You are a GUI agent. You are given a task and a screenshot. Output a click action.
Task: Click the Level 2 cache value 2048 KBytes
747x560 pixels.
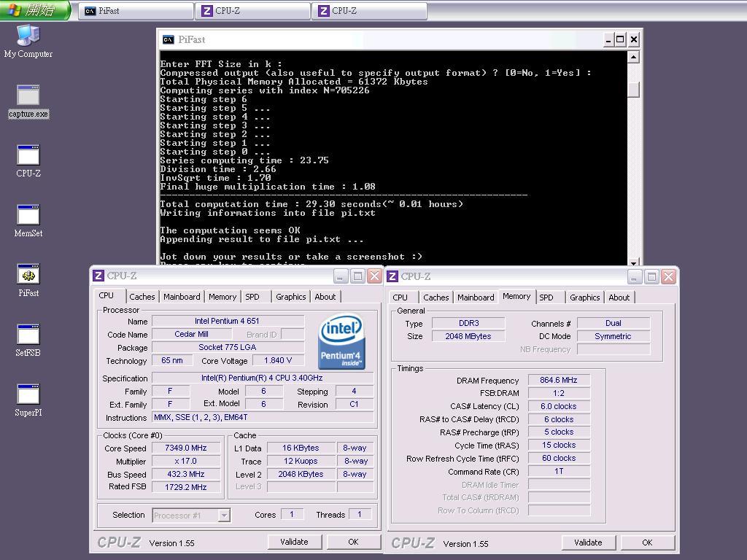301,474
